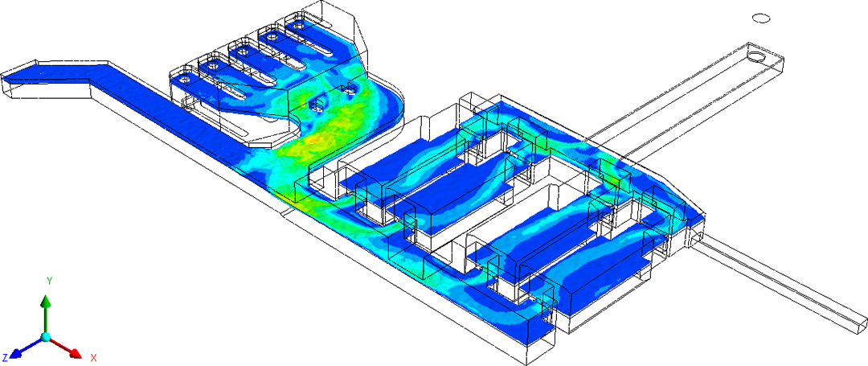868x366 pixels.
Task: Pick the middle circular port of the five-finger manifold
Action: 242,50
